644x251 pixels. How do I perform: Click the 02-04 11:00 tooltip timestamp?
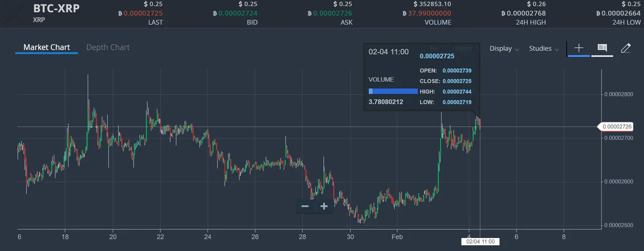click(388, 52)
